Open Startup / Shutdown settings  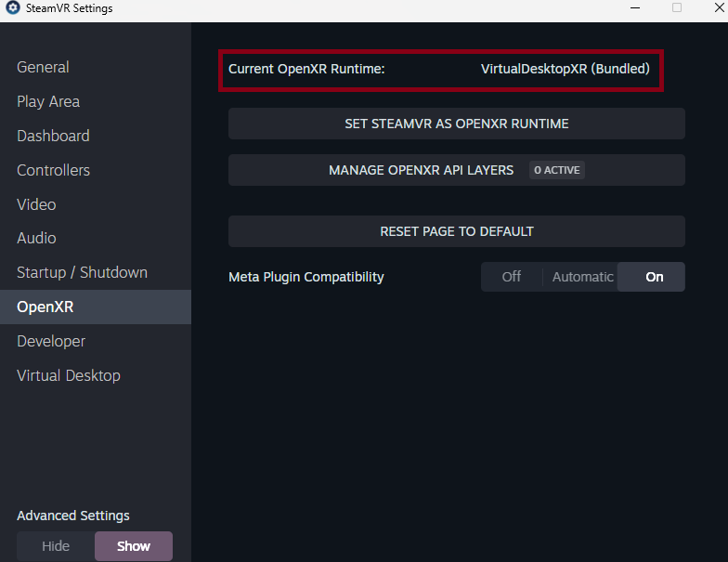82,273
